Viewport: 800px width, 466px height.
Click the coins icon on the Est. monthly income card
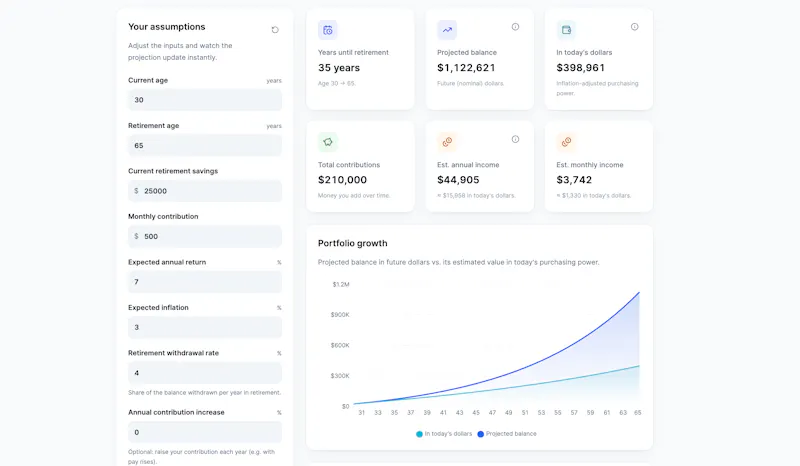566,142
